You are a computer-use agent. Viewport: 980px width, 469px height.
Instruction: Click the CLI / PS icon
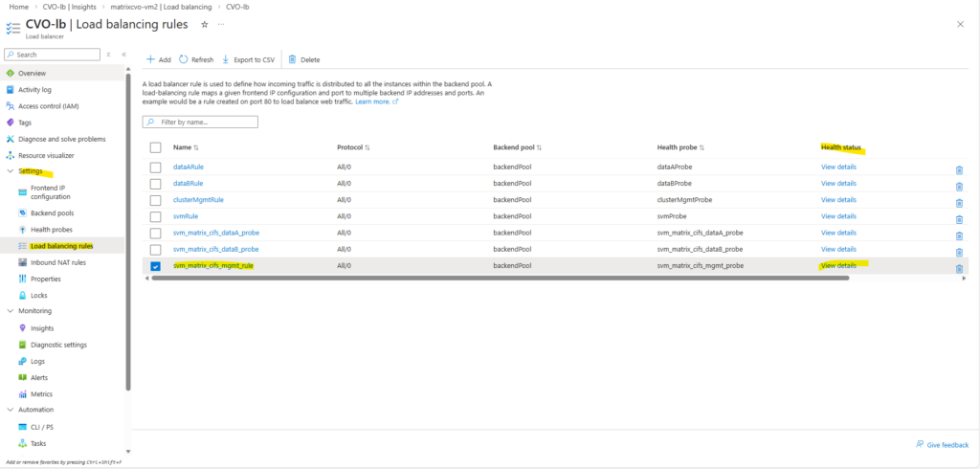pyautogui.click(x=23, y=427)
